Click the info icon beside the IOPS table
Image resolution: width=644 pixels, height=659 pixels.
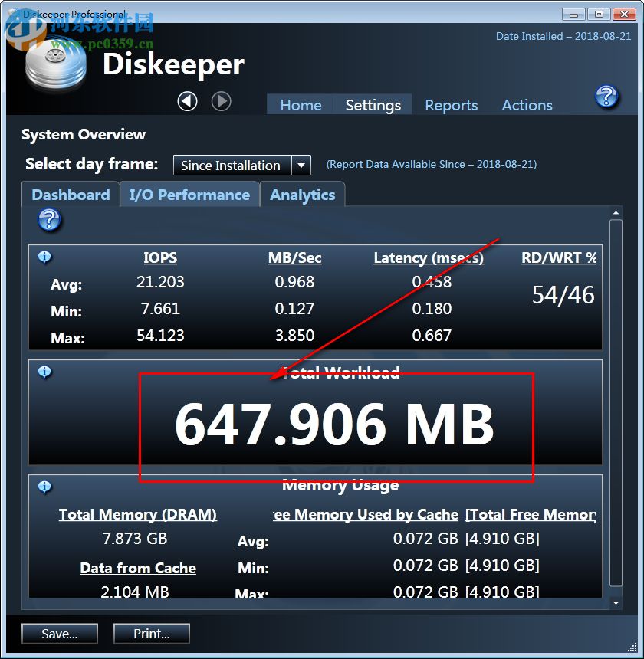pyautogui.click(x=44, y=257)
